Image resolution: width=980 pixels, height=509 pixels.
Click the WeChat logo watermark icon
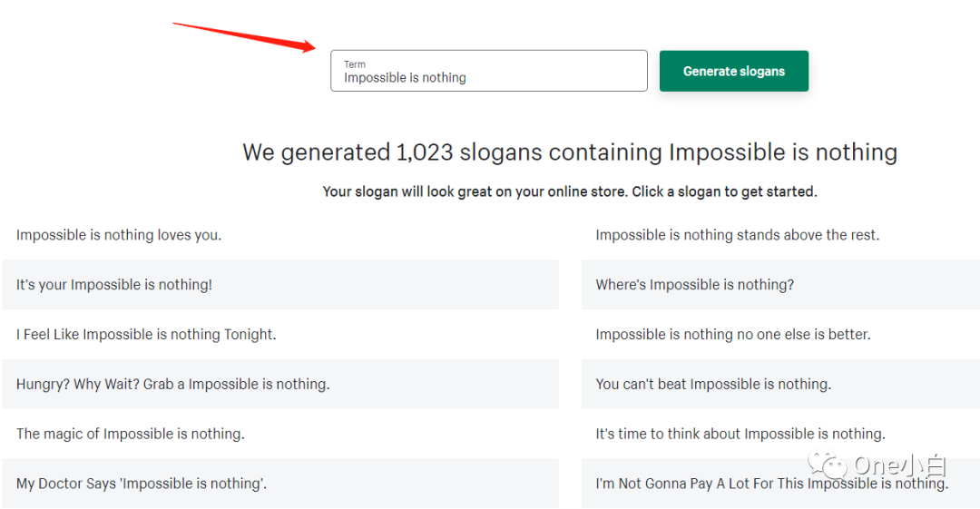click(x=831, y=466)
